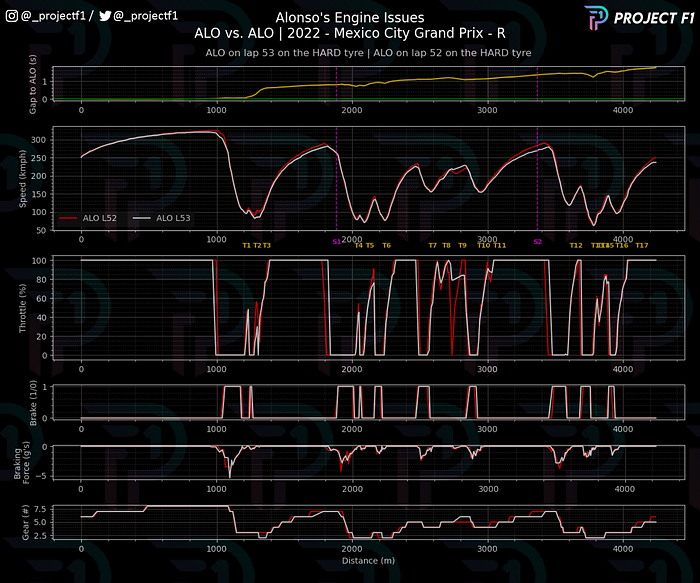
Task: Select the ALO L53 legend label
Action: pos(173,218)
